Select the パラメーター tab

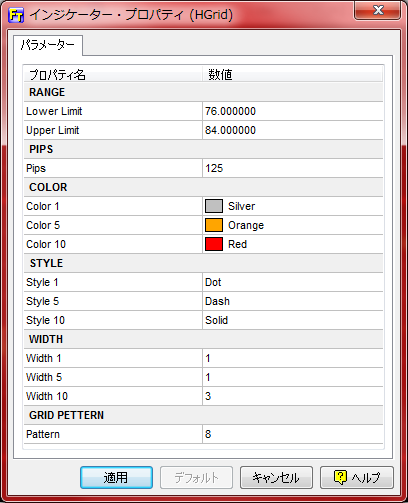[x=48, y=45]
